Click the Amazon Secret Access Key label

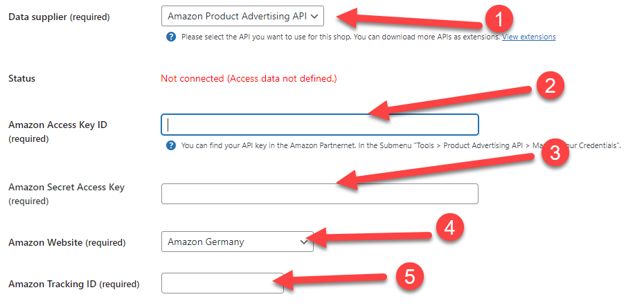tap(66, 194)
